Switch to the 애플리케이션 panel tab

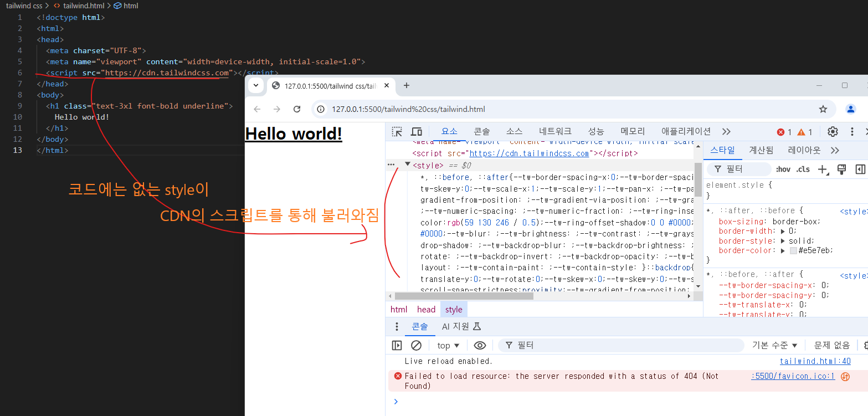686,132
